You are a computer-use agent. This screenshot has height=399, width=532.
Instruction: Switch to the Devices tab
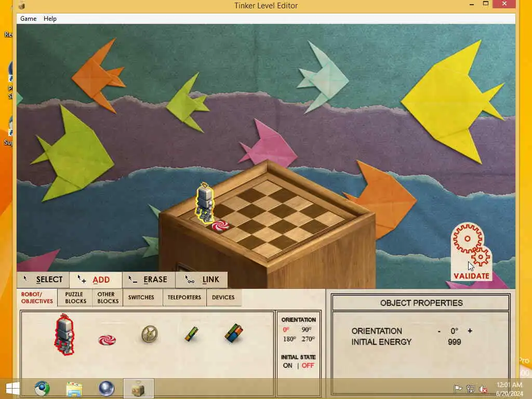[223, 298]
